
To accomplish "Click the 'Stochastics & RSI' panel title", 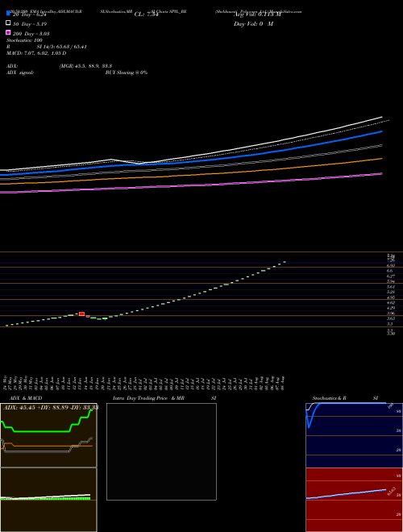I will click(x=345, y=398).
